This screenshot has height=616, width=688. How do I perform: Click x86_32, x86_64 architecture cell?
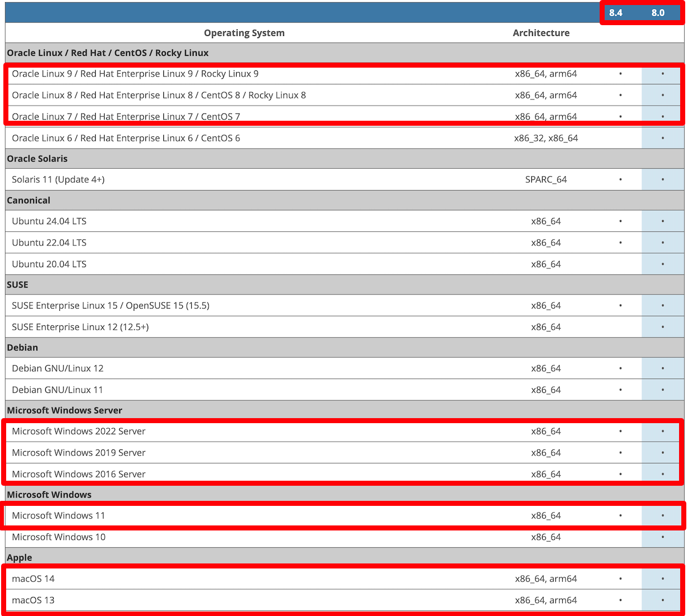point(546,138)
